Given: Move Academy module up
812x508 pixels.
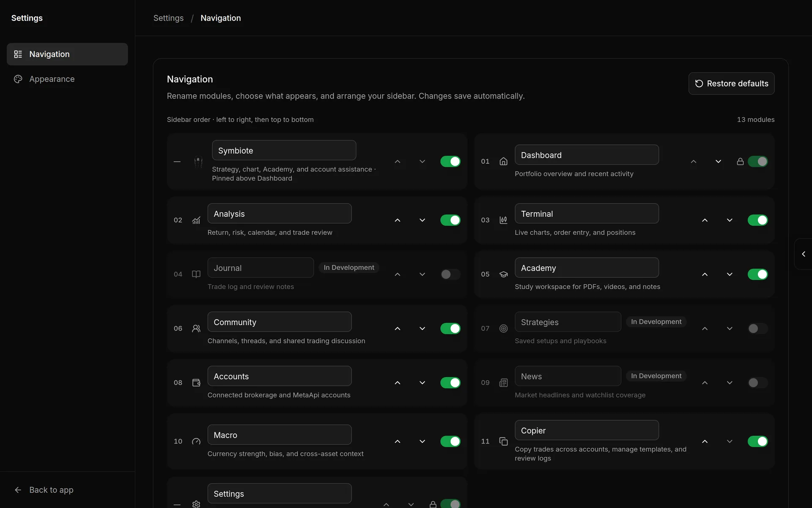Looking at the screenshot, I should pyautogui.click(x=705, y=274).
